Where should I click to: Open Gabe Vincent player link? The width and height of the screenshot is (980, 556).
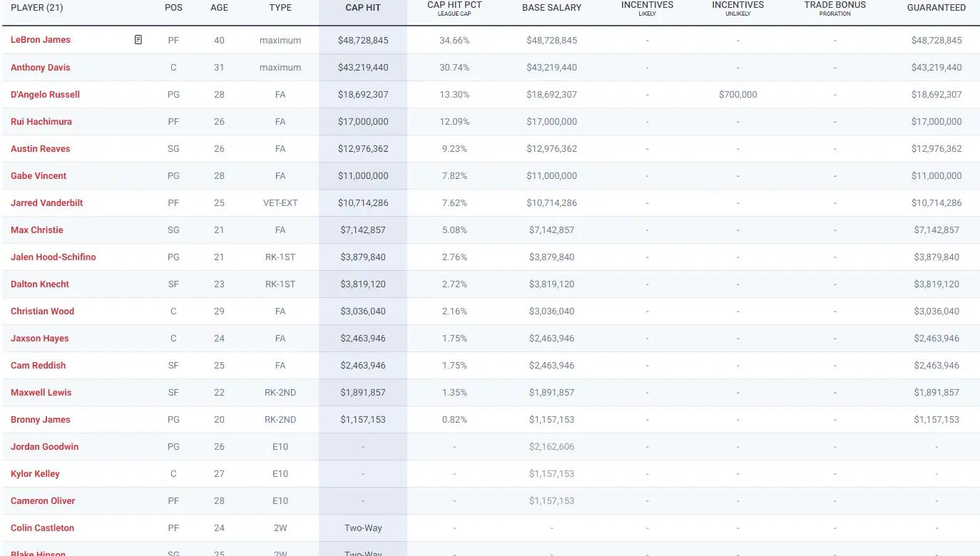click(39, 175)
